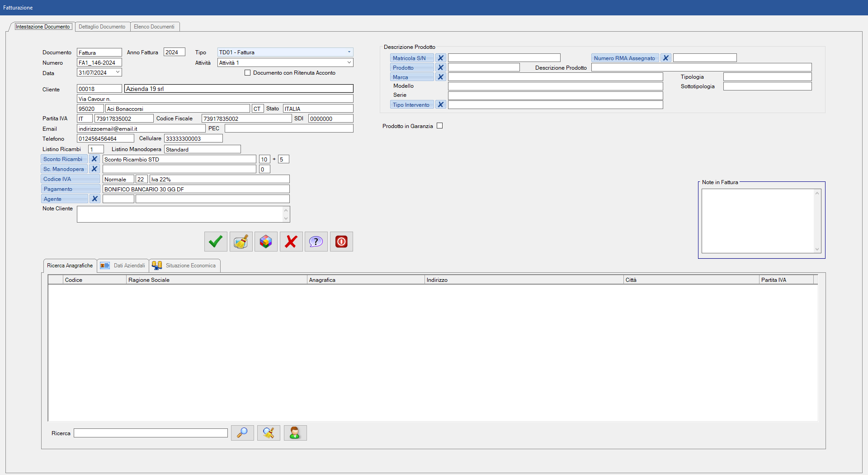Screen dimensions: 868x475
Task: Click the red power exit icon
Action: coord(341,242)
